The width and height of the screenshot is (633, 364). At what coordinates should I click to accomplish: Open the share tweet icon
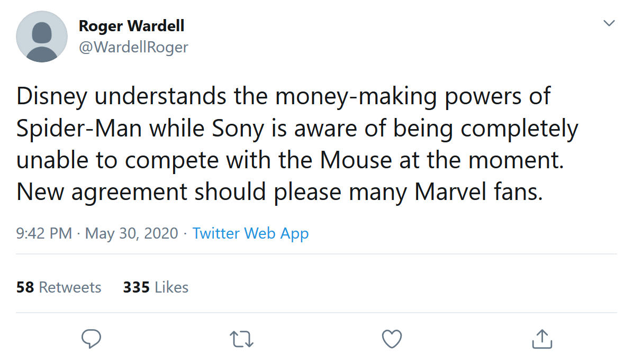click(541, 339)
